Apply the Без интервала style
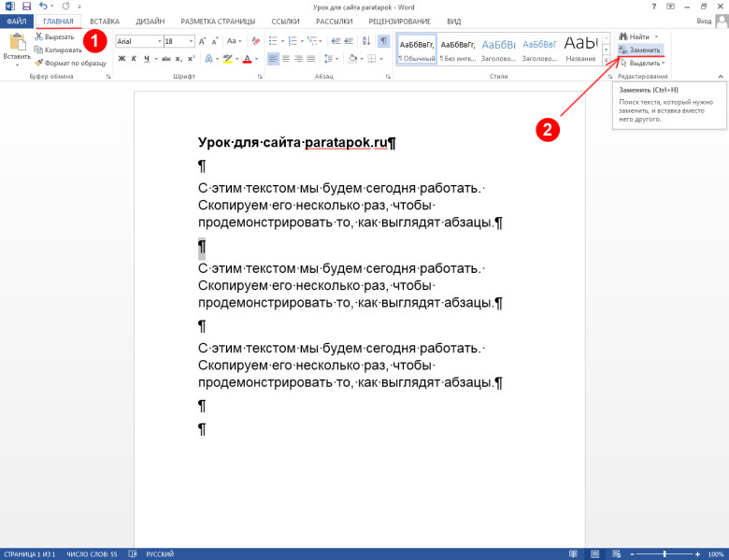Image resolution: width=729 pixels, height=560 pixels. click(x=457, y=49)
